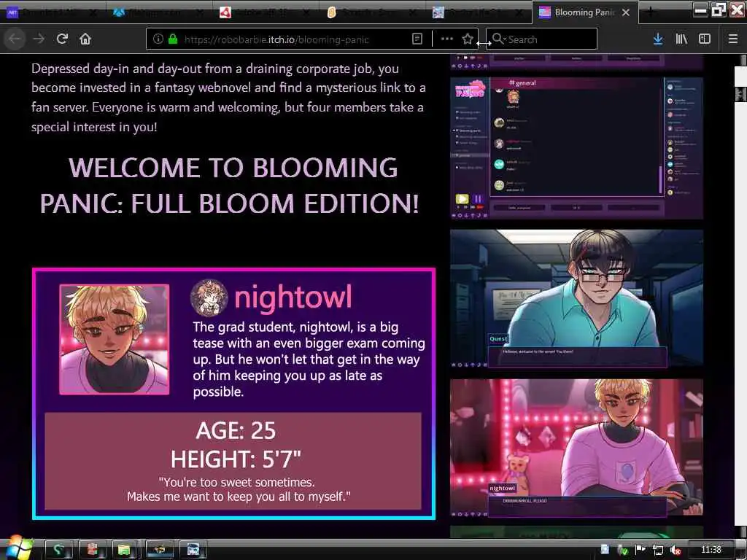Bookmark this page with the star
Image resolution: width=747 pixels, height=560 pixels.
pyautogui.click(x=468, y=39)
